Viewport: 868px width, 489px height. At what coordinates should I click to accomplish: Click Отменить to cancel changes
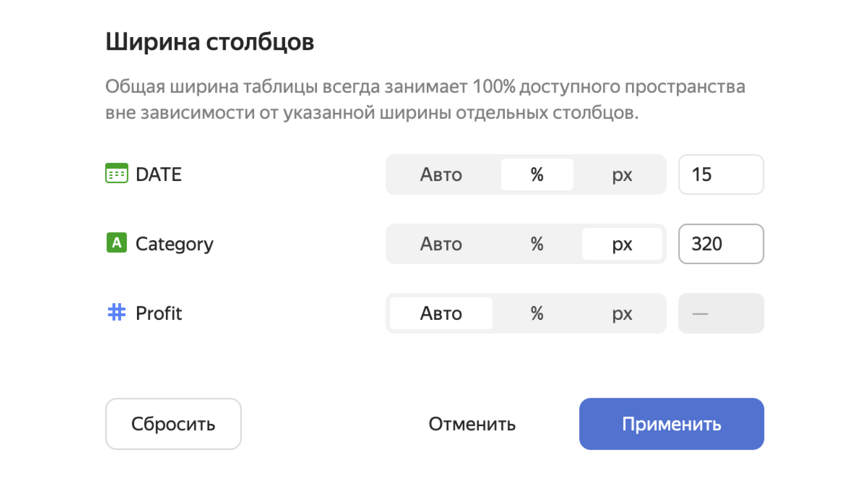pos(472,424)
